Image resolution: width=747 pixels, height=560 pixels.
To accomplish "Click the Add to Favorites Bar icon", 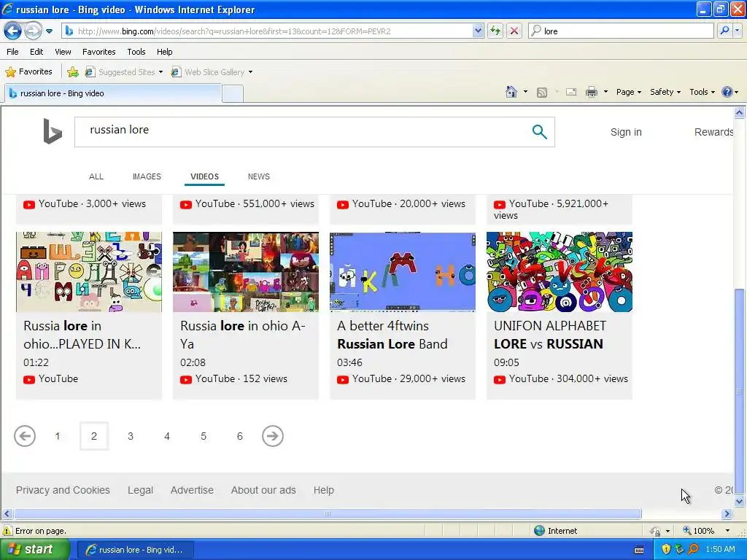I will coord(73,72).
